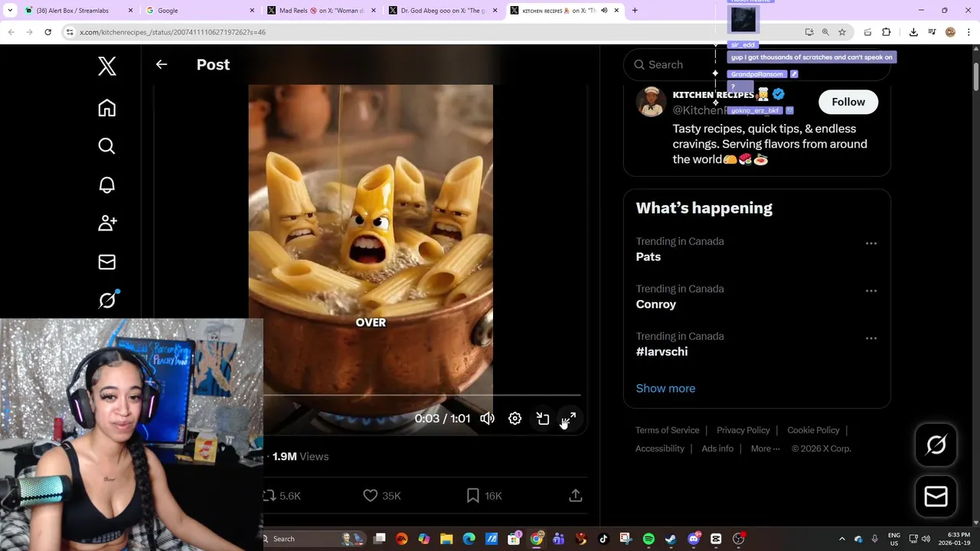Screen dimensions: 980x551
Task: Click the address bar URL
Action: (172, 32)
